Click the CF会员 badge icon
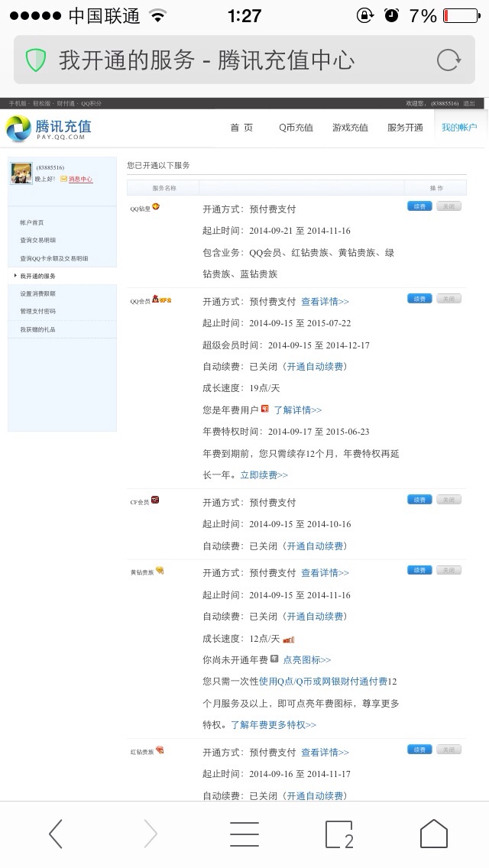The width and height of the screenshot is (489, 868). tap(155, 500)
